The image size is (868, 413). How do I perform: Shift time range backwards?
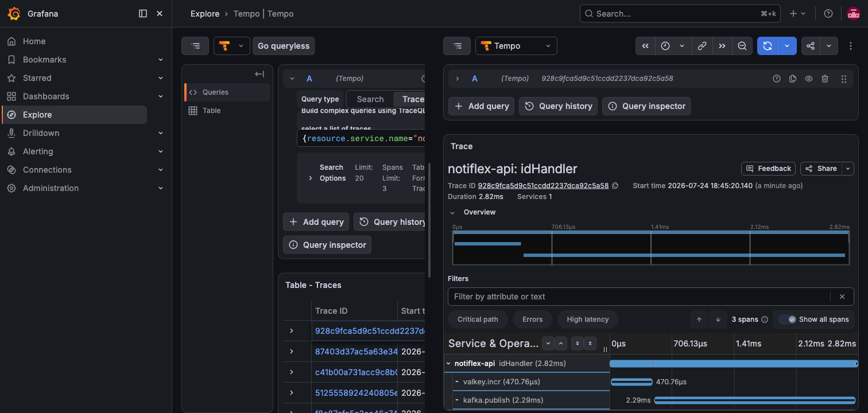pyautogui.click(x=645, y=46)
